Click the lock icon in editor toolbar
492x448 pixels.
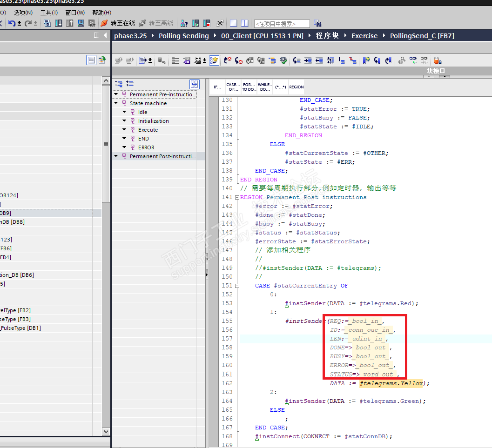click(x=438, y=60)
